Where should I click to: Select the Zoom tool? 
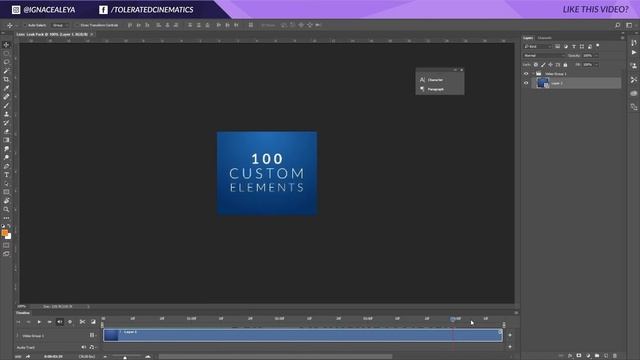coord(6,209)
